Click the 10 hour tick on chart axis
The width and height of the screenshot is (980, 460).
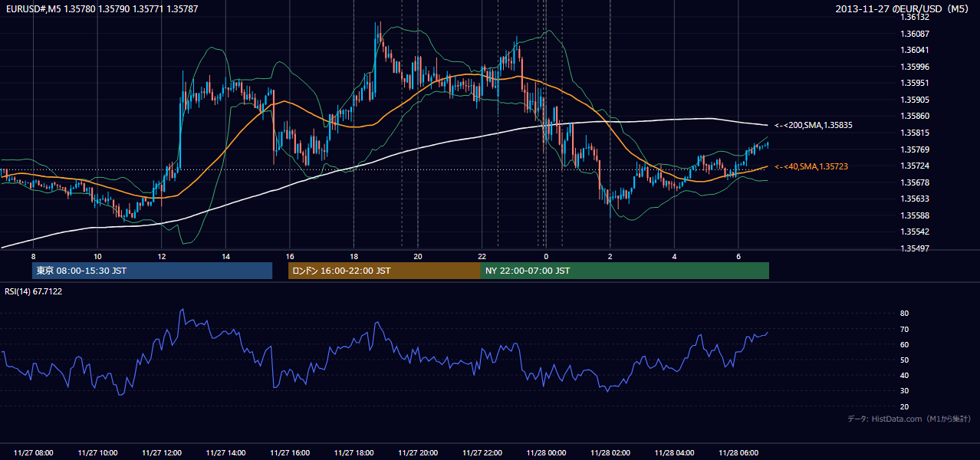(97, 256)
